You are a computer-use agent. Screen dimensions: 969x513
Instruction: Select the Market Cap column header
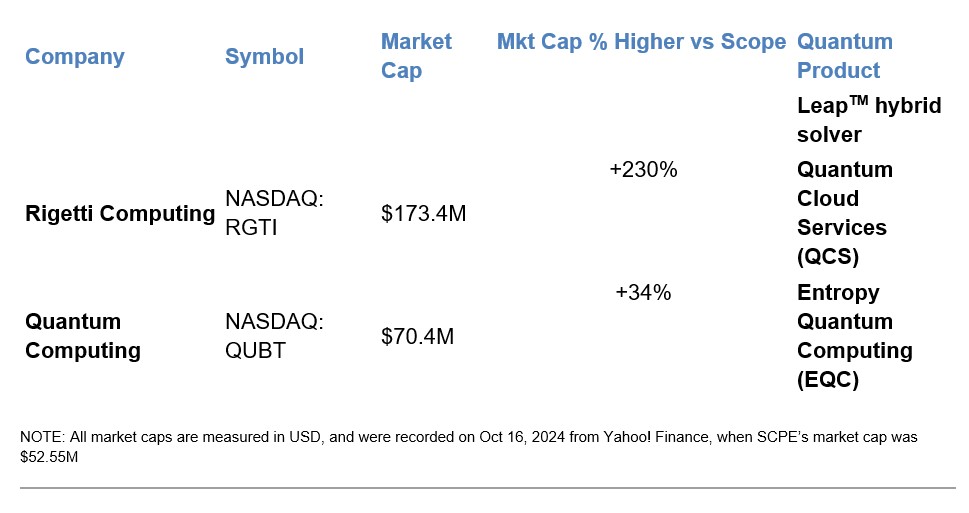coord(416,56)
